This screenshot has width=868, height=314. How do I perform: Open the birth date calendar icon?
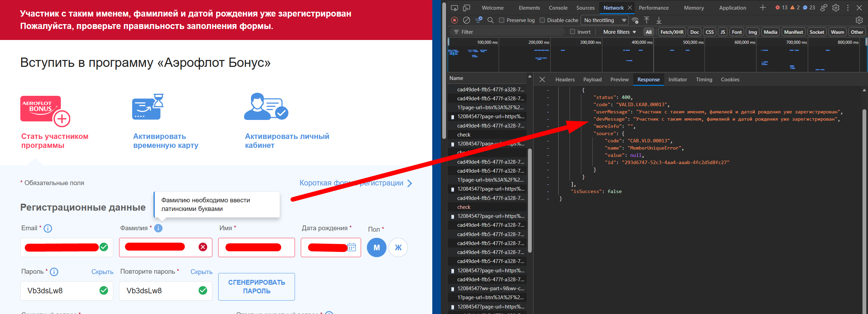coord(351,247)
